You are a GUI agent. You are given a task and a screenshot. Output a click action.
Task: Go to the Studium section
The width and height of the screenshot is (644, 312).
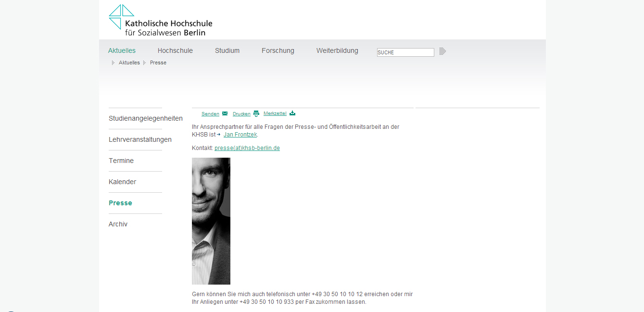[227, 50]
